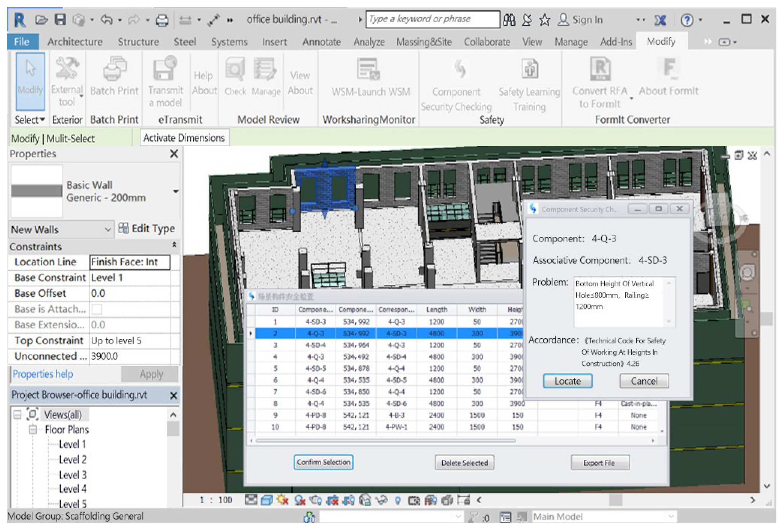Screen dimensions: 783x532
Task: Open Safety Learning Training tool
Action: [x=530, y=69]
